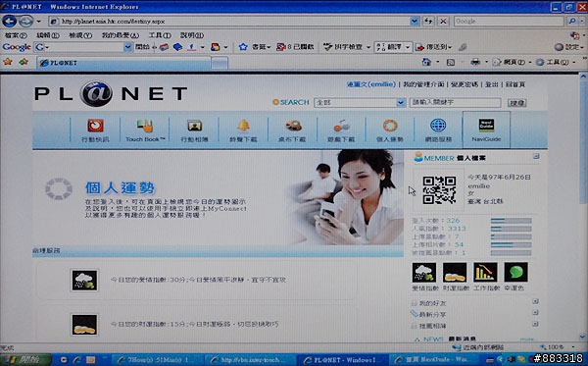Switch to NaviGuide taskbar window
588x366 pixels.
coord(434,360)
